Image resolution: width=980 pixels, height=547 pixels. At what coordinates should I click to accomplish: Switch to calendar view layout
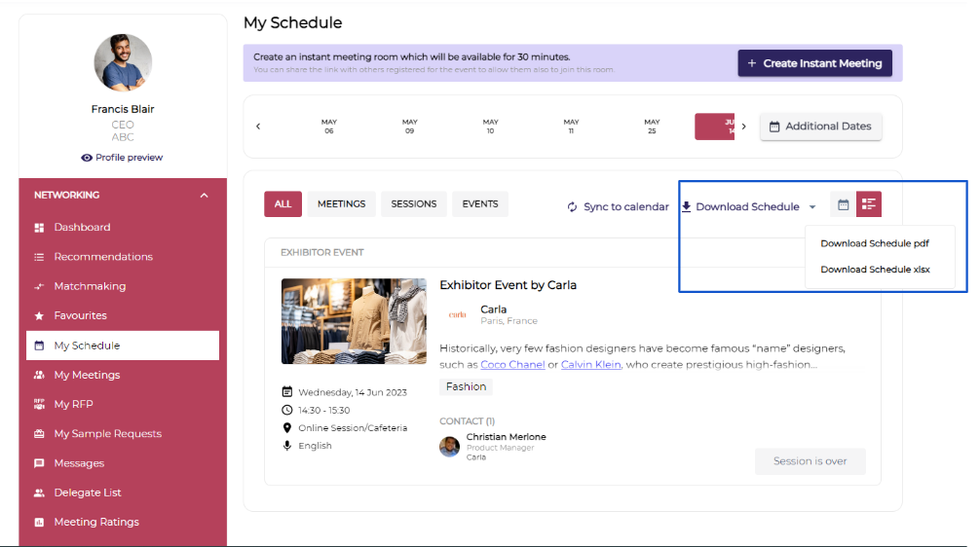pyautogui.click(x=844, y=204)
